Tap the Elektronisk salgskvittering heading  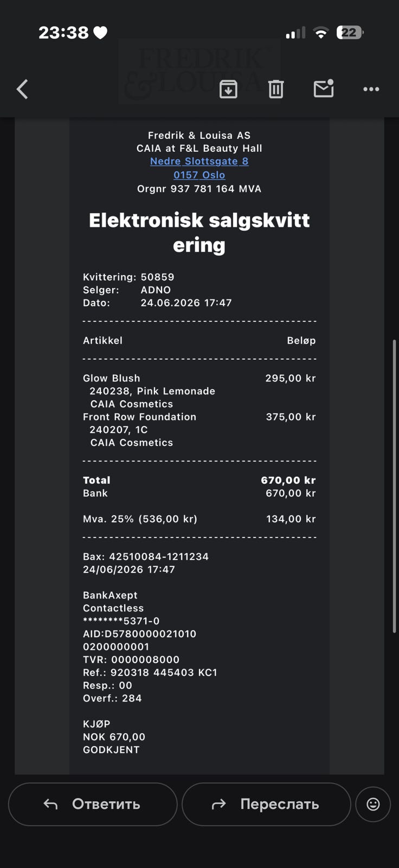click(x=199, y=232)
